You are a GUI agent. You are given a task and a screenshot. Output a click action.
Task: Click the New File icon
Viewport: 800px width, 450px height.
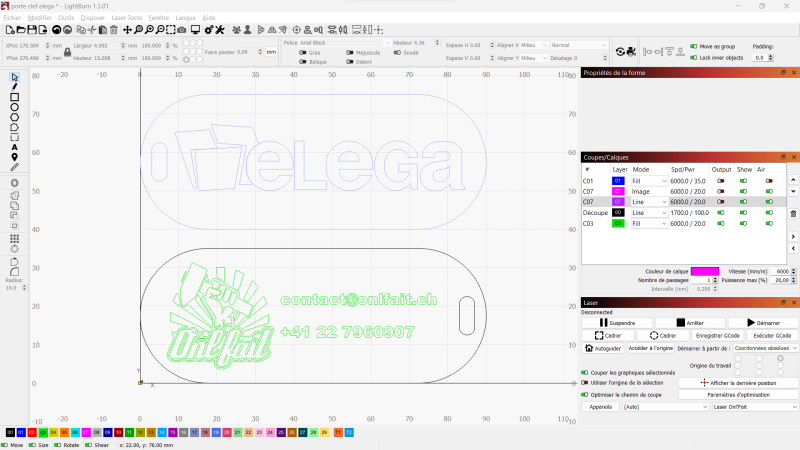(x=10, y=30)
